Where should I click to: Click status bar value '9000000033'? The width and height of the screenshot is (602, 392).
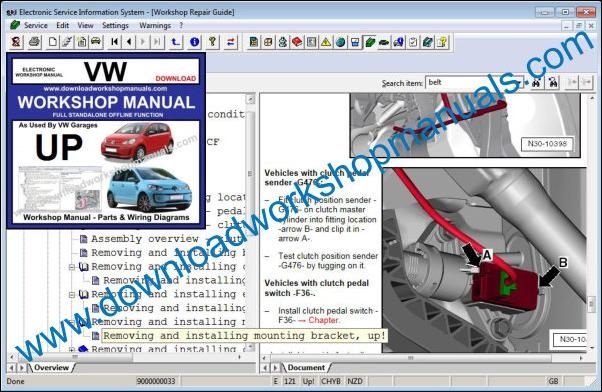[x=156, y=381]
